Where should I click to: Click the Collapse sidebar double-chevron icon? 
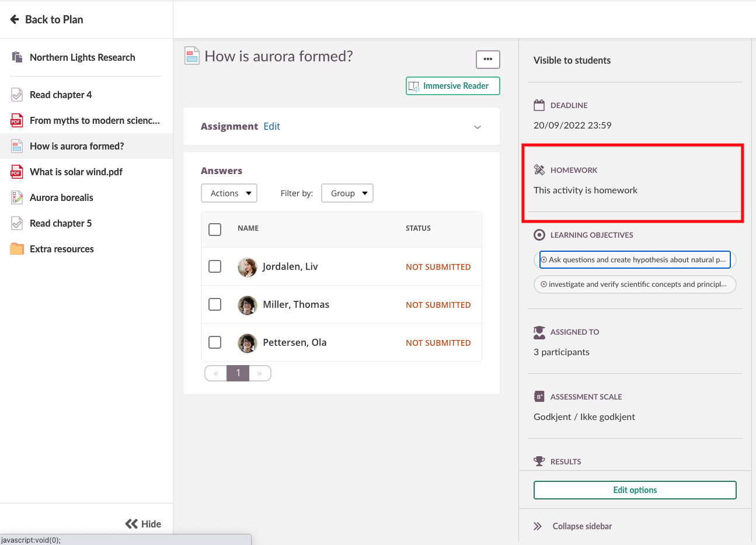click(538, 526)
